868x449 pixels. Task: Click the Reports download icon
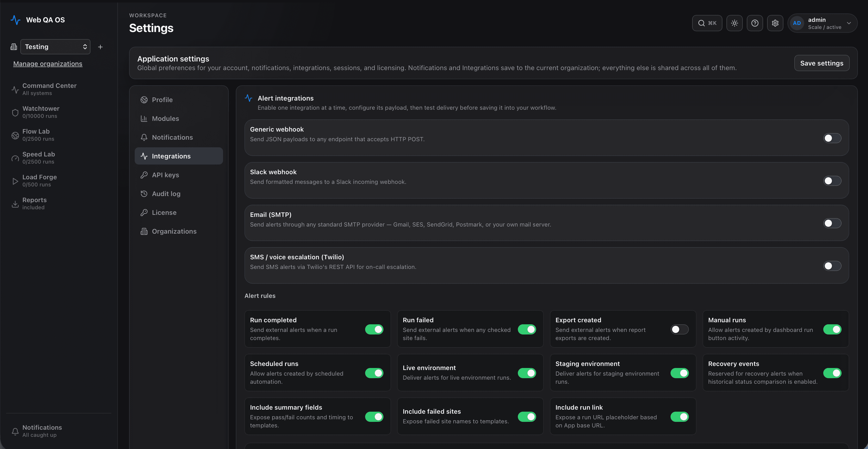[15, 204]
